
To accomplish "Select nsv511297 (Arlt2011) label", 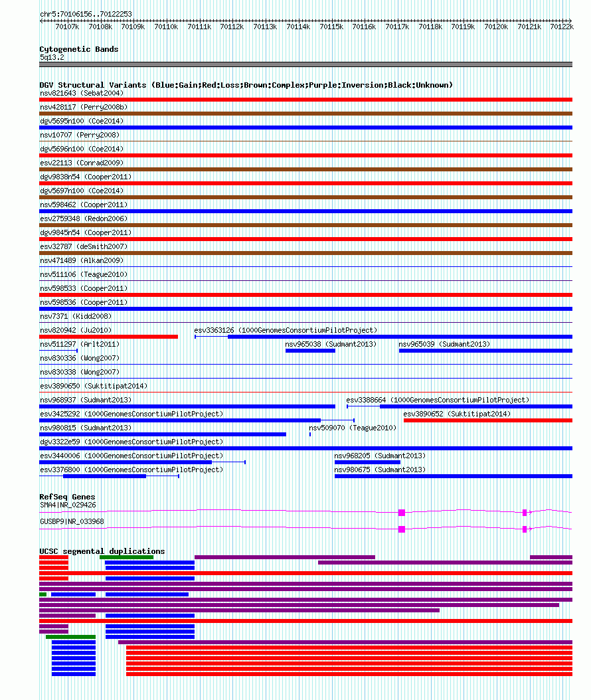I will pyautogui.click(x=80, y=344).
